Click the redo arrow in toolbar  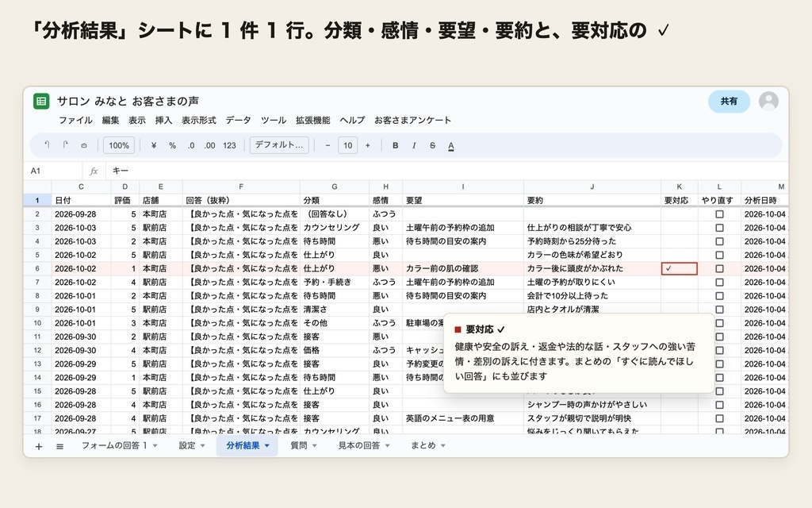point(65,145)
